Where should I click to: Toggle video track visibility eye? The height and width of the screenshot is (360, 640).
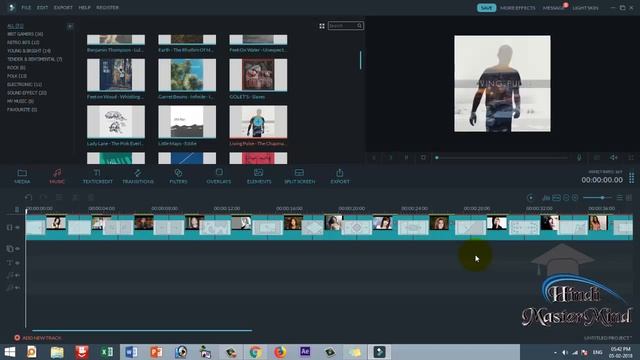18,227
